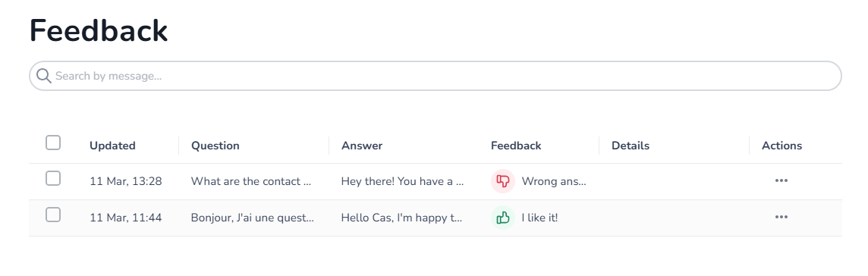Screen dimensions: 868x276
Task: Click the magnifying glass search icon
Action: pyautogui.click(x=44, y=76)
